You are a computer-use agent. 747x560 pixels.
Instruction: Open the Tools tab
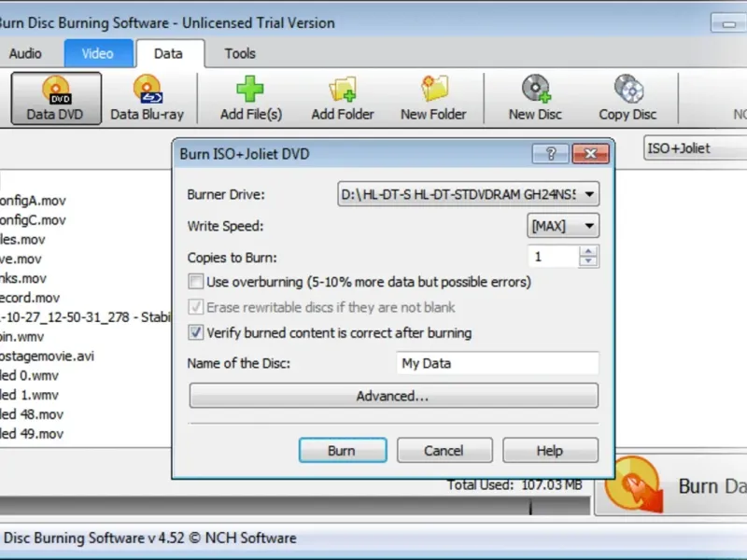240,53
